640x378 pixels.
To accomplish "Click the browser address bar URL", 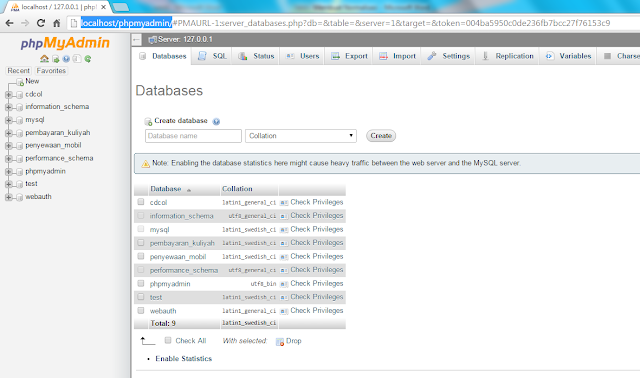I will (345, 23).
